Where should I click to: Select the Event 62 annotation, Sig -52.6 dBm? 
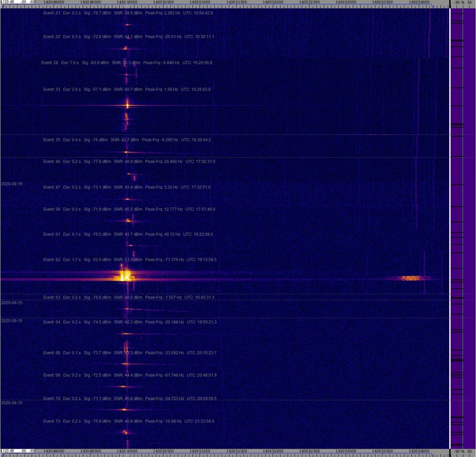click(130, 260)
